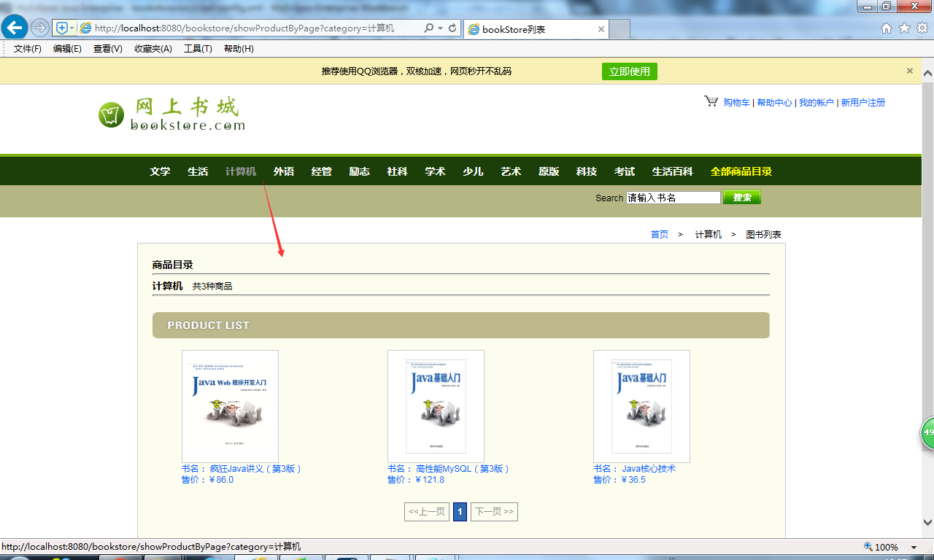The image size is (934, 560).
Task: Open the 我的帐户 link
Action: 816,102
